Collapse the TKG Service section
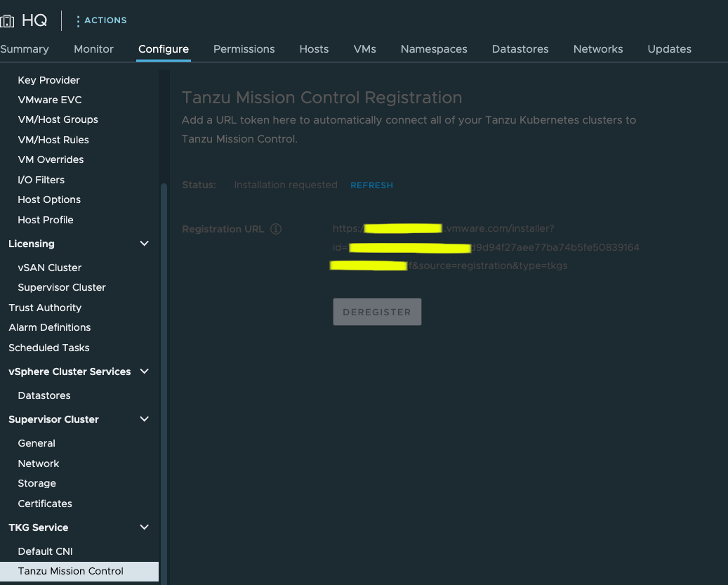Viewport: 728px width, 585px height. [144, 527]
